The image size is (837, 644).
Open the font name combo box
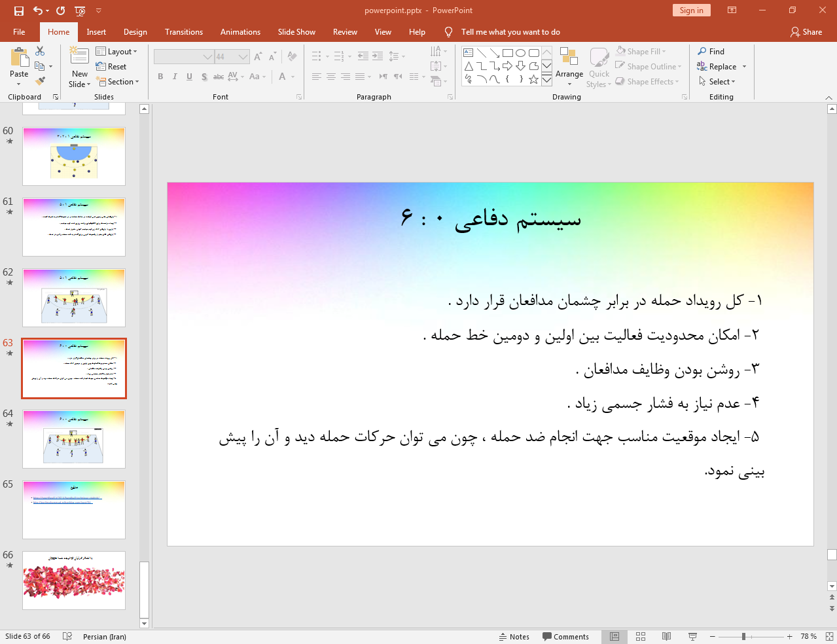(x=184, y=57)
